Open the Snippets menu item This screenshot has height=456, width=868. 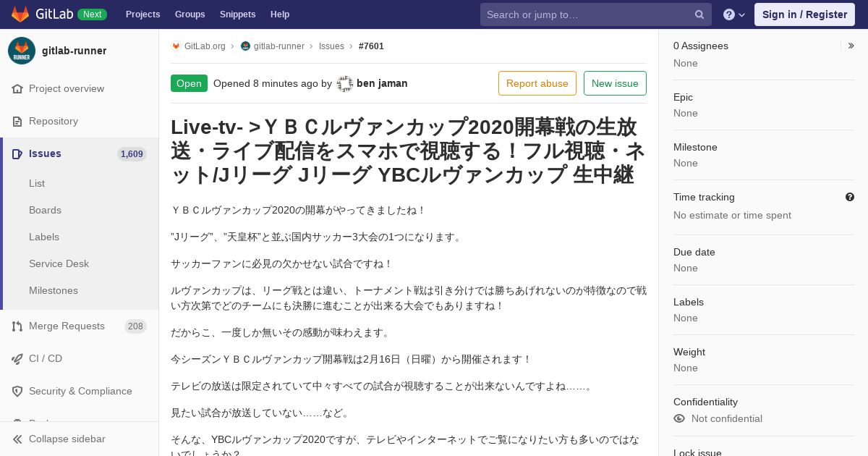[x=238, y=14]
